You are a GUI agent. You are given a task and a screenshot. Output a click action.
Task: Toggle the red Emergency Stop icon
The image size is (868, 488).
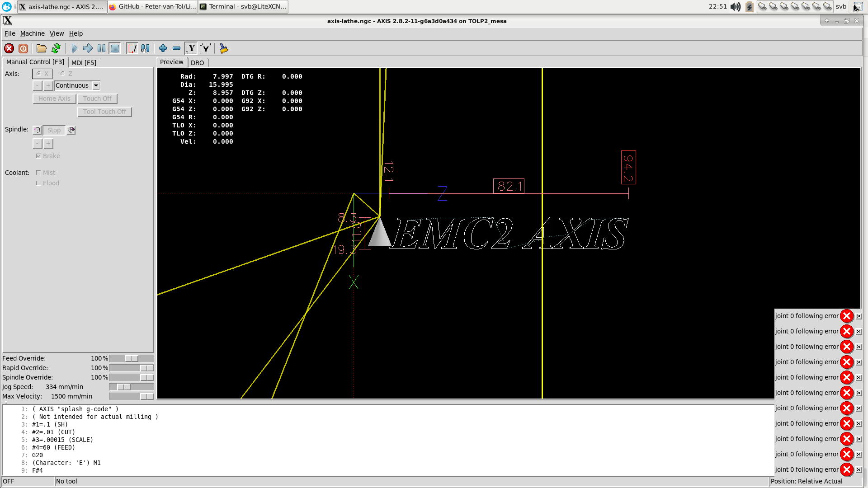click(9, 48)
